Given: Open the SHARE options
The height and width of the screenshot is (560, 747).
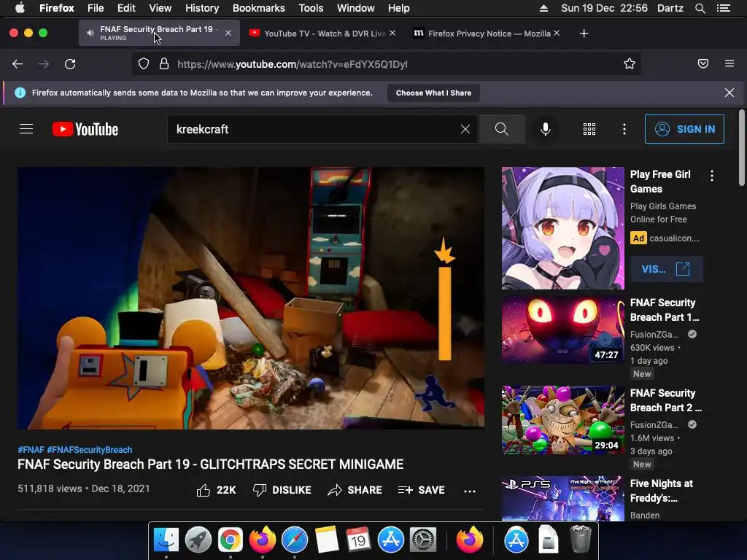Looking at the screenshot, I should click(355, 490).
